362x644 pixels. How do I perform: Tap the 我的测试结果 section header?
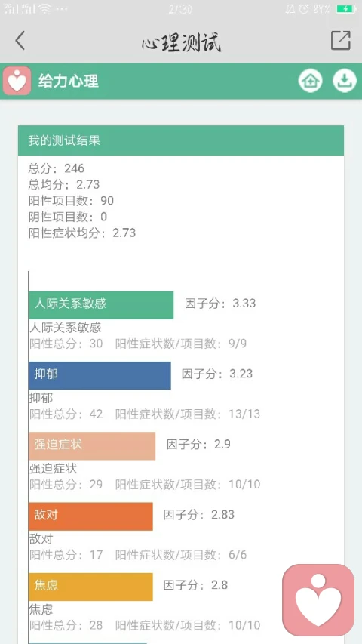point(180,140)
